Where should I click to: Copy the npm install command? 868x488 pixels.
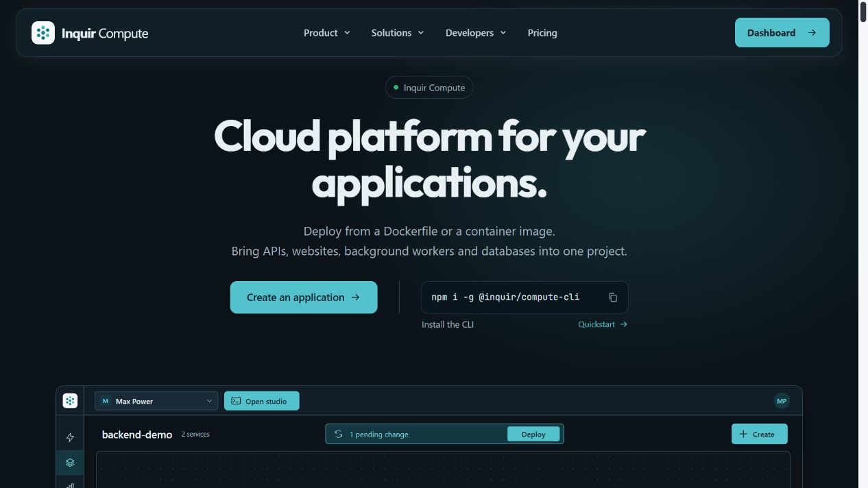tap(613, 297)
